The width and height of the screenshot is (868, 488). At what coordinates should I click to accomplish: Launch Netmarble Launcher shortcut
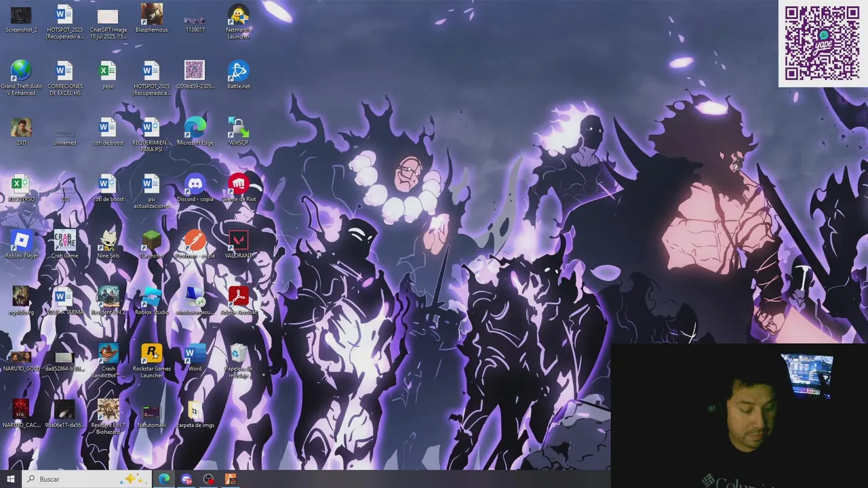(238, 22)
